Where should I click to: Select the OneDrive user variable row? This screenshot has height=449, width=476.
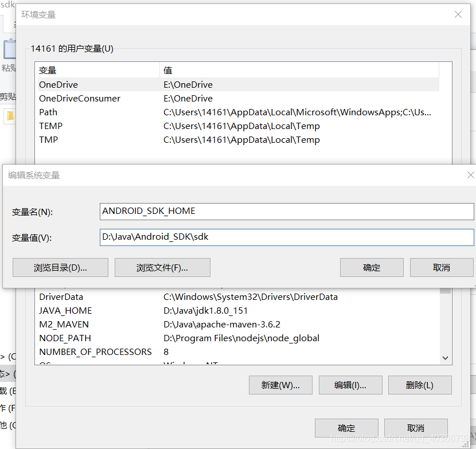(239, 84)
